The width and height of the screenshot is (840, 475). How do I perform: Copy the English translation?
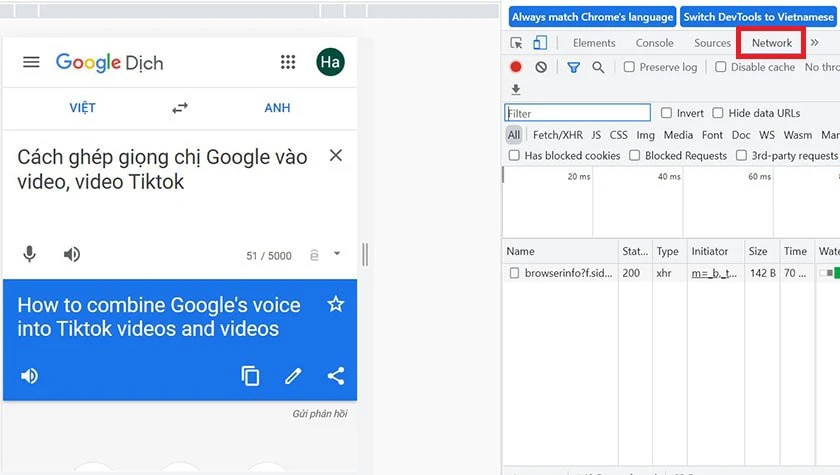tap(250, 376)
